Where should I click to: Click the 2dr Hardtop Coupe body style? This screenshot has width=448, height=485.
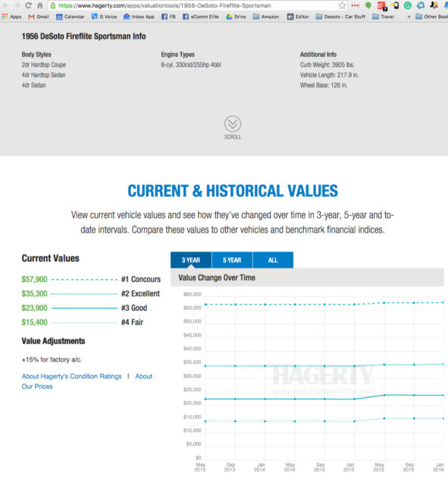pos(44,64)
